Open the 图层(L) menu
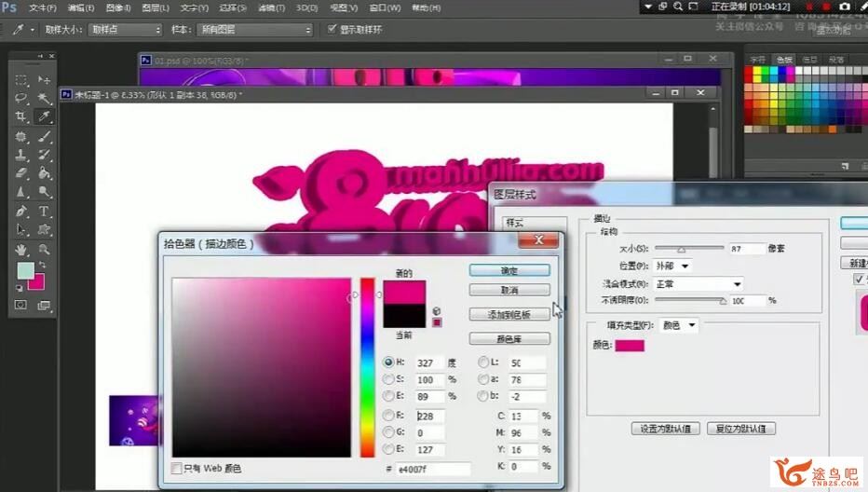Viewport: 868px width, 492px height. tap(156, 7)
